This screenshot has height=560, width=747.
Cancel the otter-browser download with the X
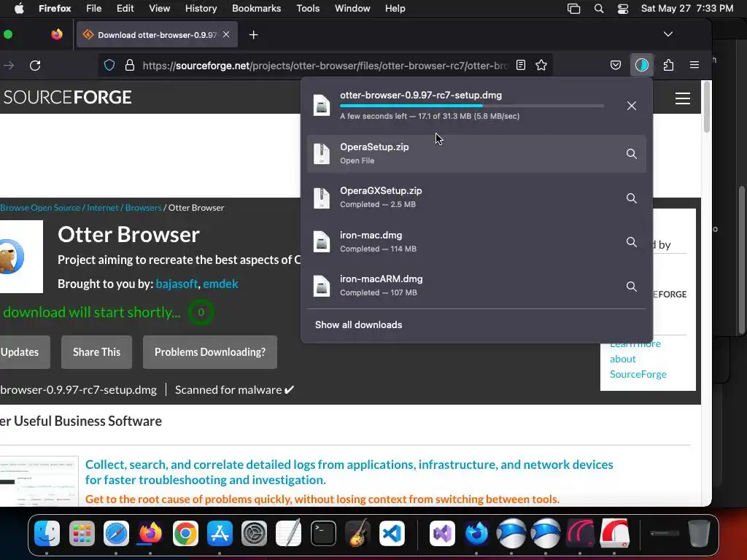coord(631,106)
